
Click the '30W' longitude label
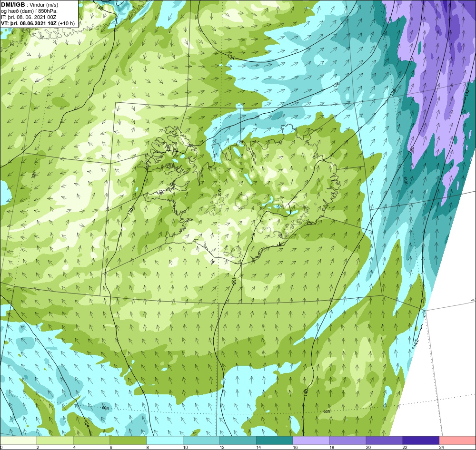click(x=33, y=175)
